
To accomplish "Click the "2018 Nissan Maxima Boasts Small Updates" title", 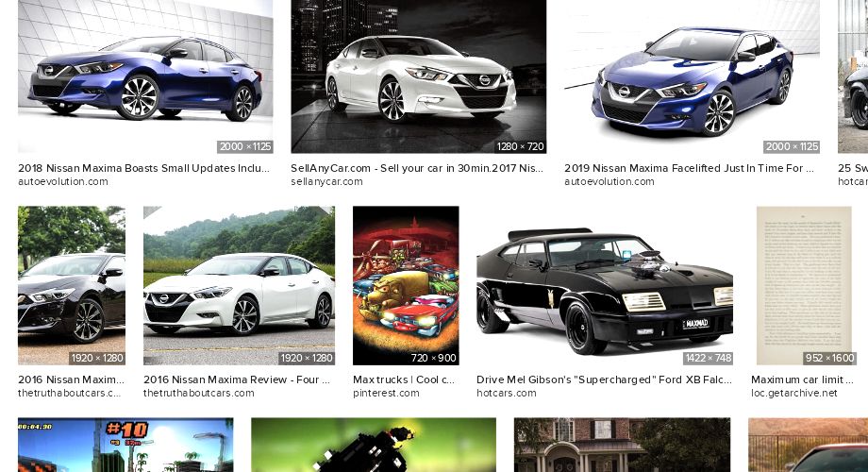I will tap(143, 168).
